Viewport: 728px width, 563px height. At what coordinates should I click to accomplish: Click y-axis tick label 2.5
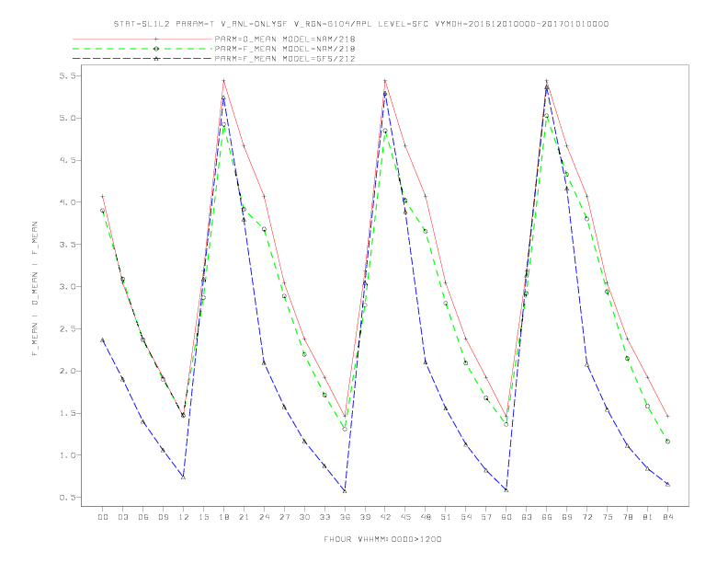(x=70, y=329)
